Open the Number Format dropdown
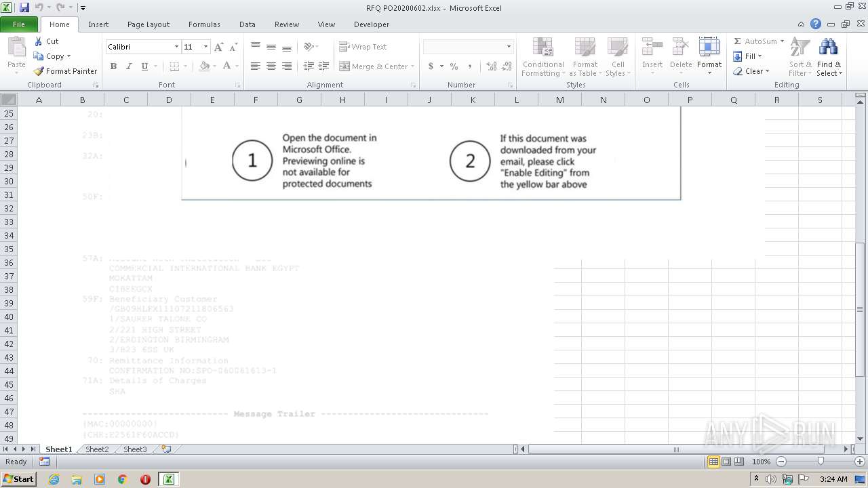 coord(509,47)
